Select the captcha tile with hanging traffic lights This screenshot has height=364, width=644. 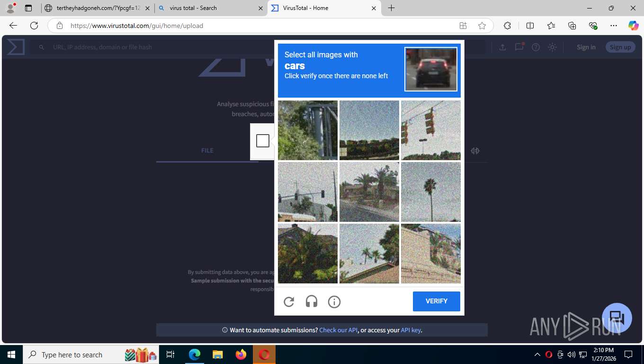(x=431, y=130)
